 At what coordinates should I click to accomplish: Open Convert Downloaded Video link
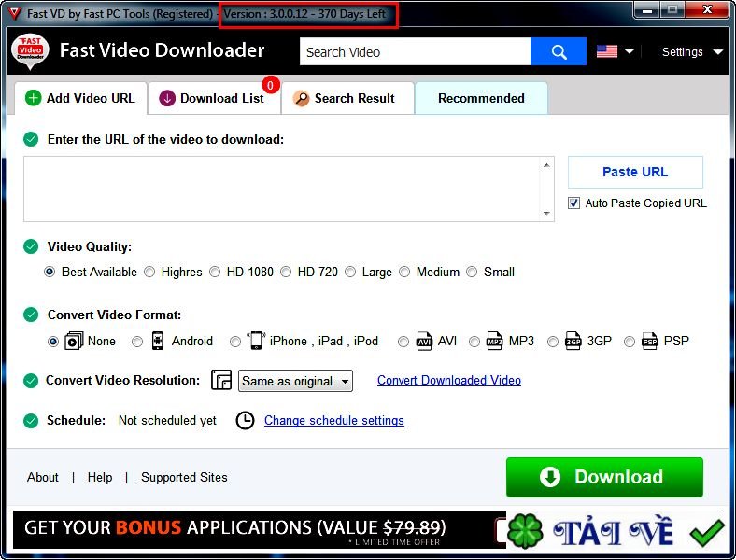coord(449,381)
